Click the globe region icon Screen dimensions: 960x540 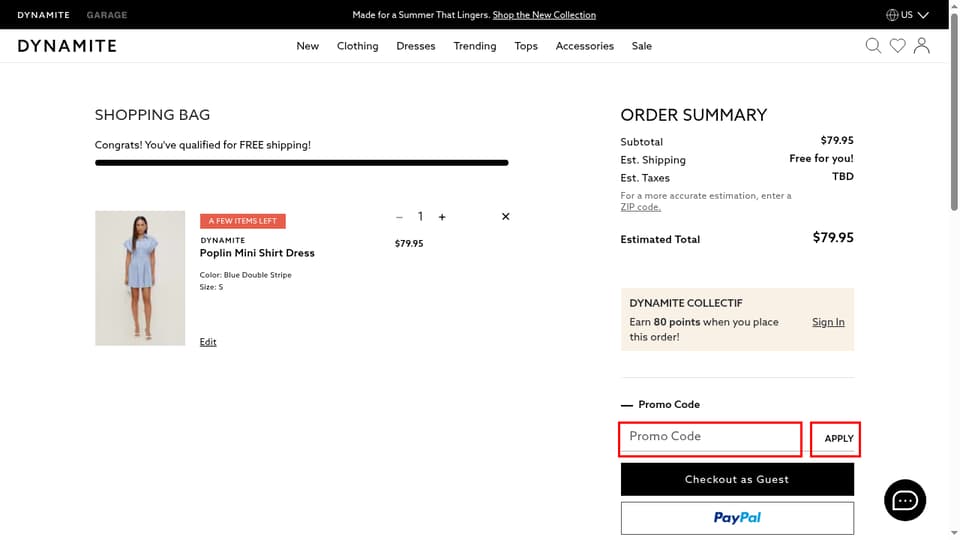(892, 15)
